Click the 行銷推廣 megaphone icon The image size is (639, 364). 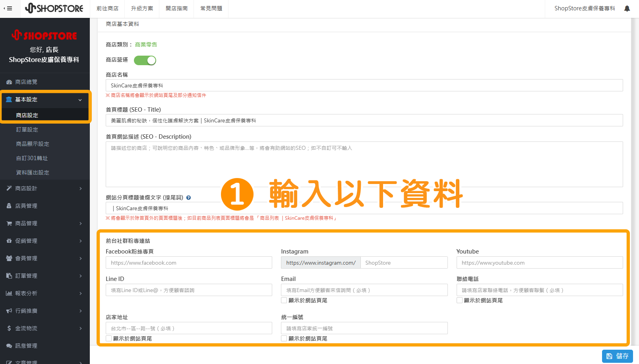(9, 311)
